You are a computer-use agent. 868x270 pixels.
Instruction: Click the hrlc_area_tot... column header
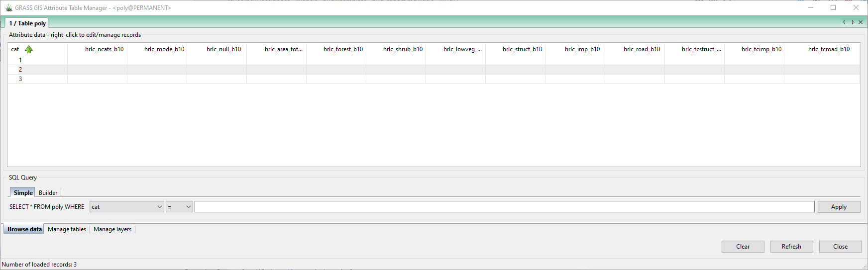point(276,49)
